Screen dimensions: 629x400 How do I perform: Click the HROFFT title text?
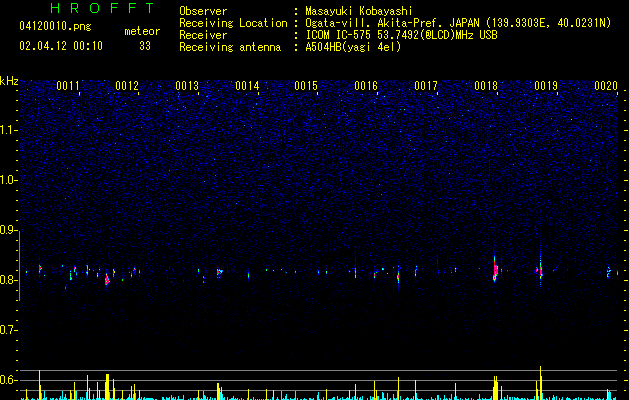pyautogui.click(x=102, y=8)
